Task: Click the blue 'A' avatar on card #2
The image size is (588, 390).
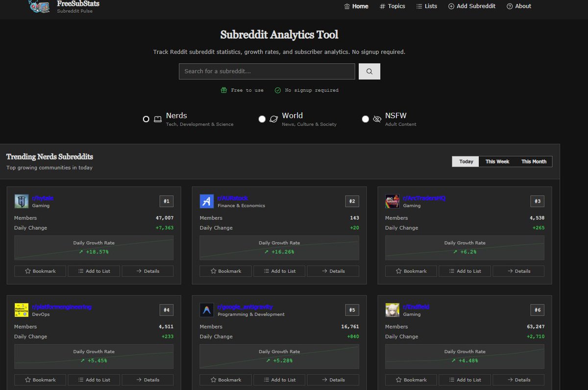Action: [x=207, y=201]
